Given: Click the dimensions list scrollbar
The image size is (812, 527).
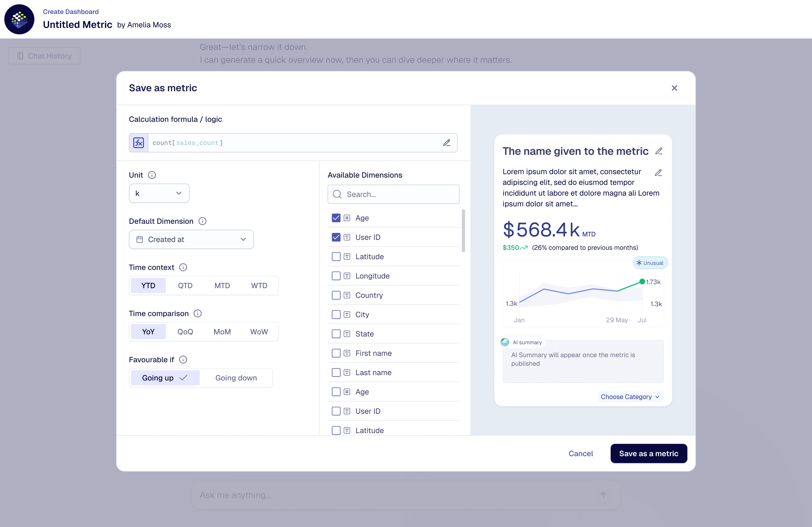Looking at the screenshot, I should [x=463, y=231].
